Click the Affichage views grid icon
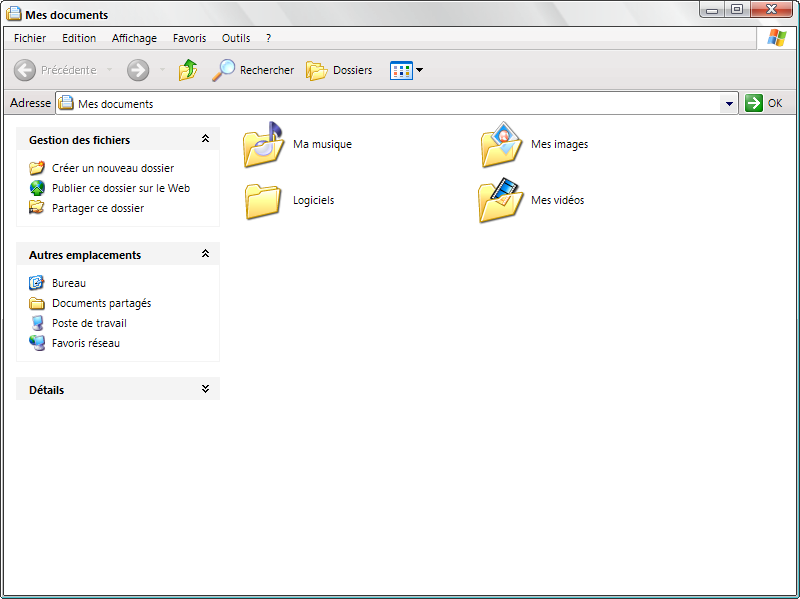The height and width of the screenshot is (599, 800). pos(401,70)
